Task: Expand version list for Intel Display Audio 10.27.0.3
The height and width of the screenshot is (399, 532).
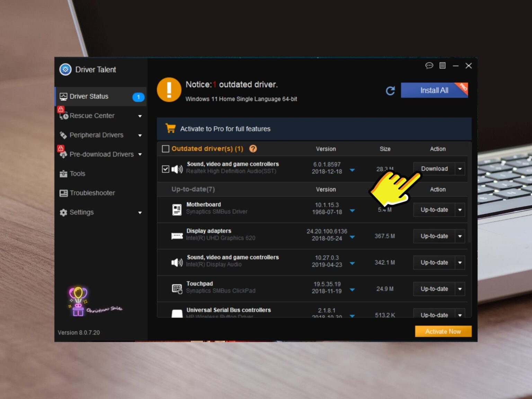Action: pos(352,263)
